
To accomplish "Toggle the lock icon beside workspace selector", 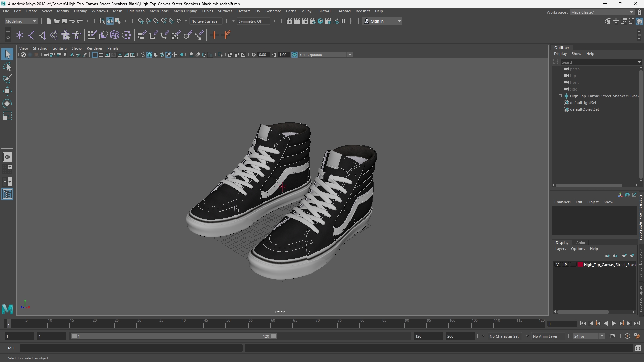I will click(639, 12).
